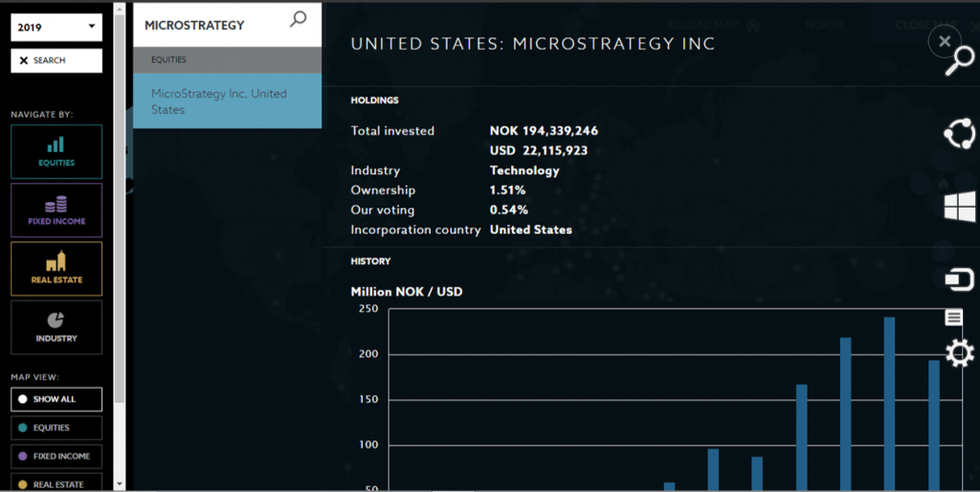Open the Share charm icon
980x492 pixels.
pyautogui.click(x=959, y=134)
